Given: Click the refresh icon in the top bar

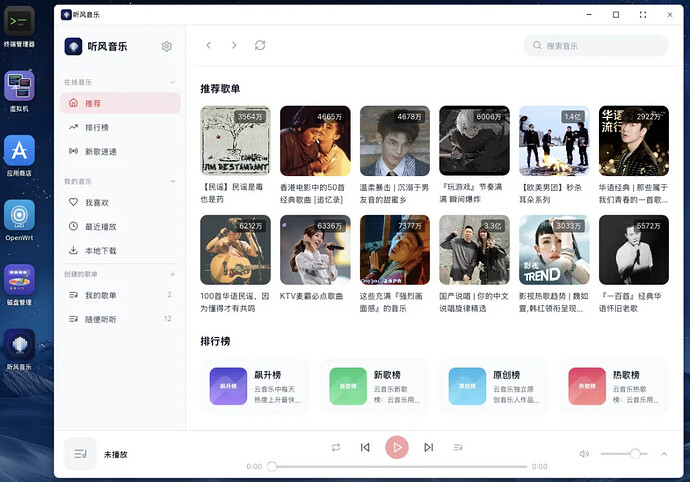Looking at the screenshot, I should 260,45.
